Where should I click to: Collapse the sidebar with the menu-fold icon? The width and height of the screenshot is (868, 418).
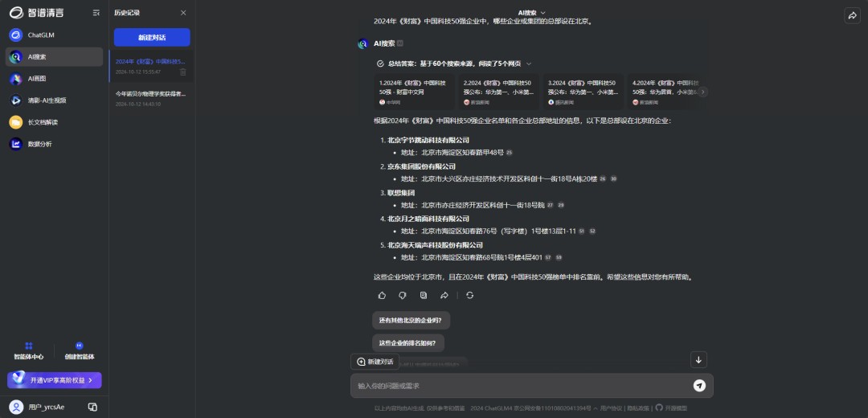(96, 12)
